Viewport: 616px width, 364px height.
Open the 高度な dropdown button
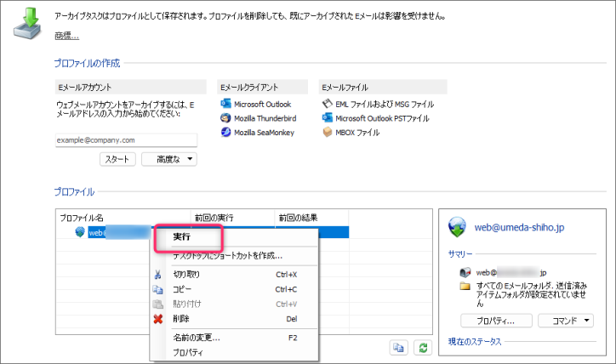click(169, 159)
